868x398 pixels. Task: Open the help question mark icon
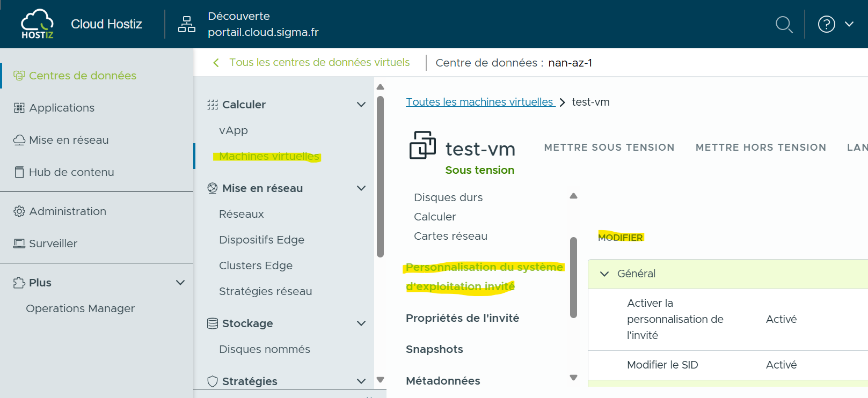pos(826,24)
